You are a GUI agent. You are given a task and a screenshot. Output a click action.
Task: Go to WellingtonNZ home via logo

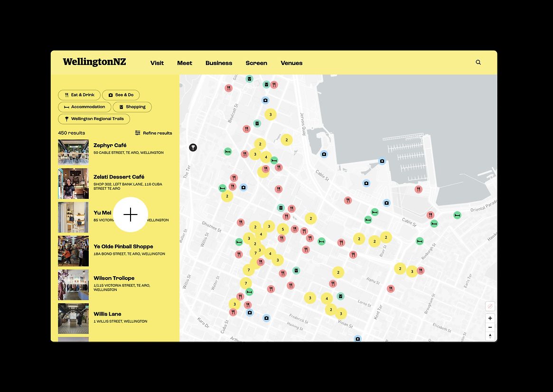(x=94, y=62)
